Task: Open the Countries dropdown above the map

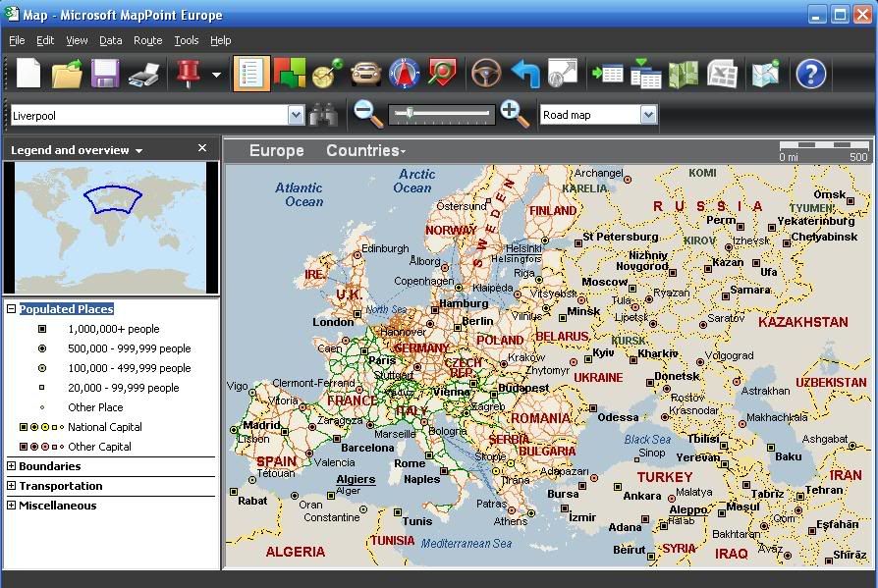Action: (x=365, y=150)
